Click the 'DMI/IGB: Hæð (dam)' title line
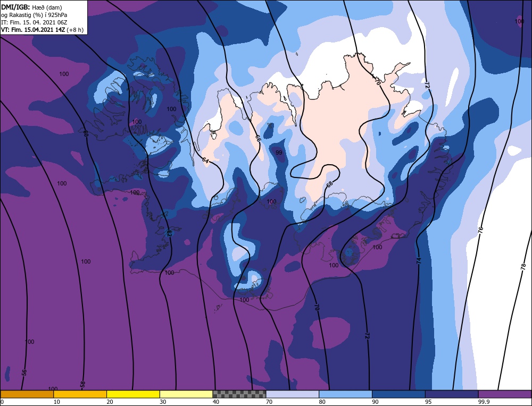The height and width of the screenshot is (406, 532). coord(31,7)
